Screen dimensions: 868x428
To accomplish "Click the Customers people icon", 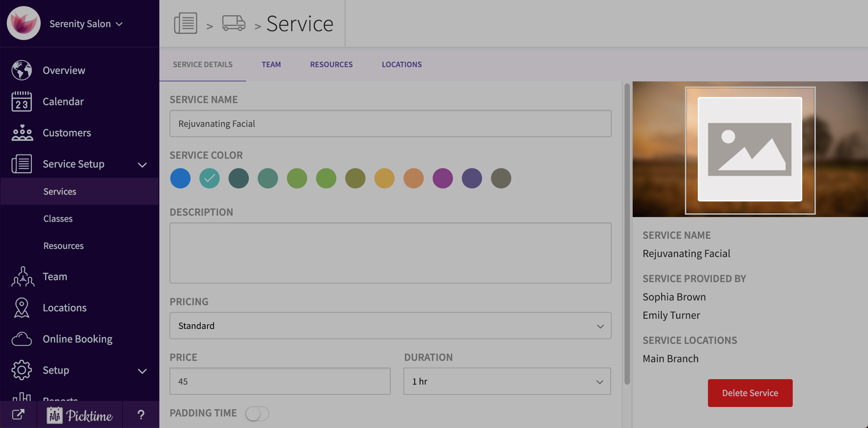I will tap(22, 133).
